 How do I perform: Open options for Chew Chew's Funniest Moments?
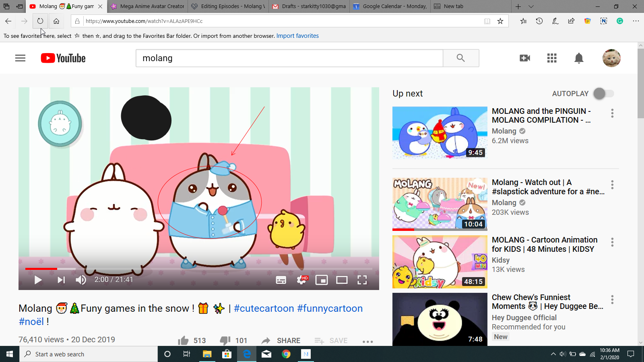[x=612, y=300]
